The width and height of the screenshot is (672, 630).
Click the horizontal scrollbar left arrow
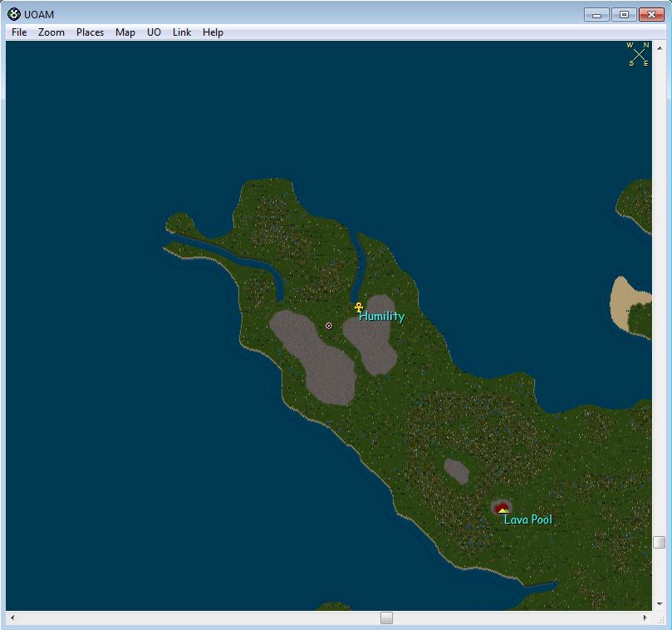[12, 618]
